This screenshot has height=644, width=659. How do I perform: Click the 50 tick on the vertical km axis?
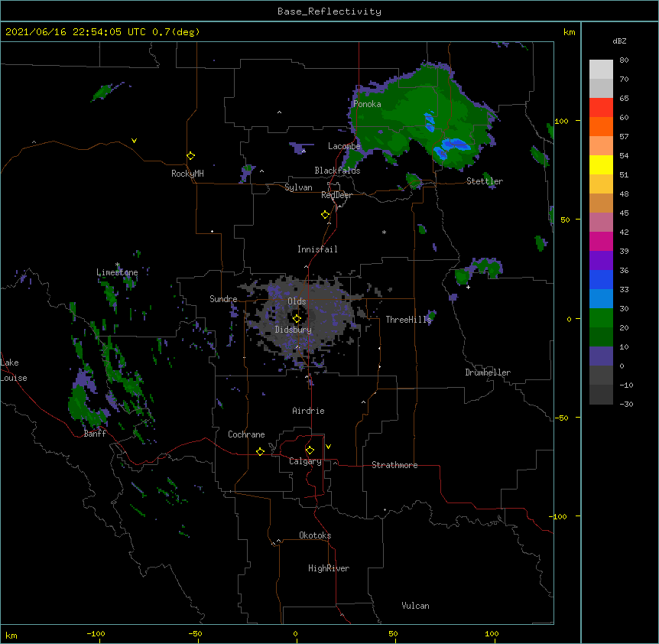[565, 220]
